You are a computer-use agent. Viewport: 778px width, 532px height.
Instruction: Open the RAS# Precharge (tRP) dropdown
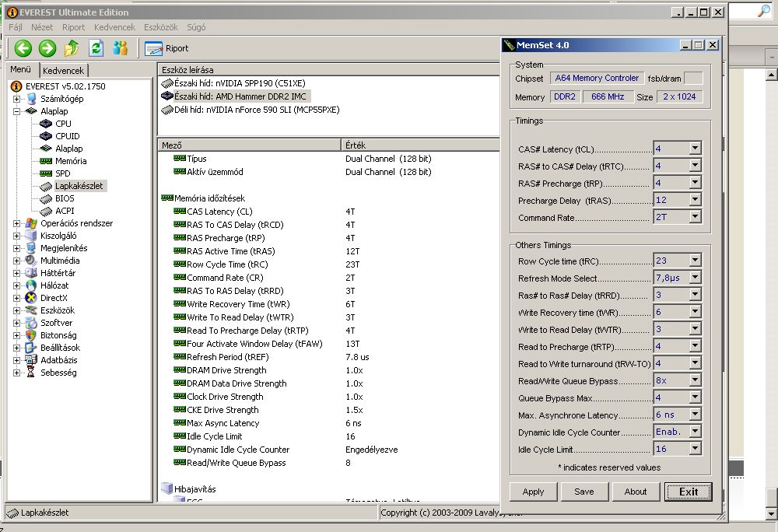(695, 183)
